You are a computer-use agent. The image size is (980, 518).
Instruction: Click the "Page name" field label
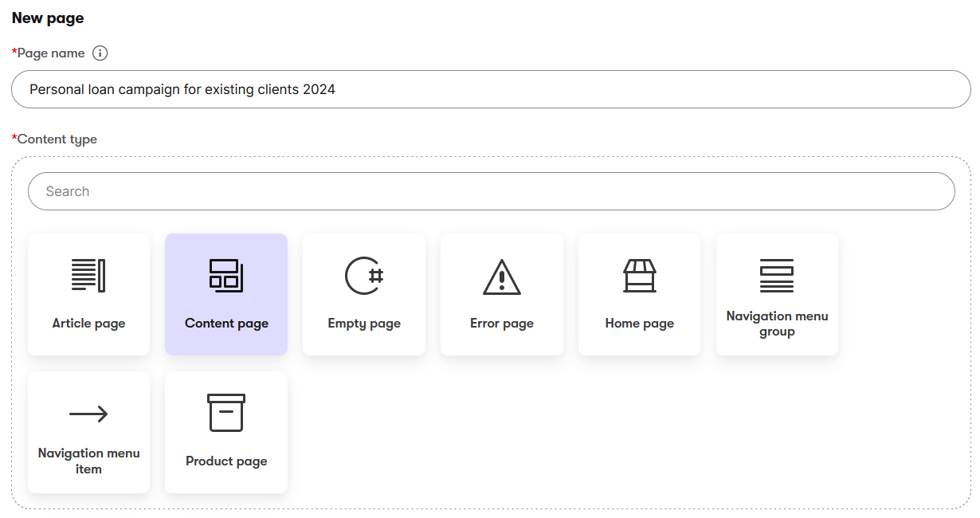point(51,53)
